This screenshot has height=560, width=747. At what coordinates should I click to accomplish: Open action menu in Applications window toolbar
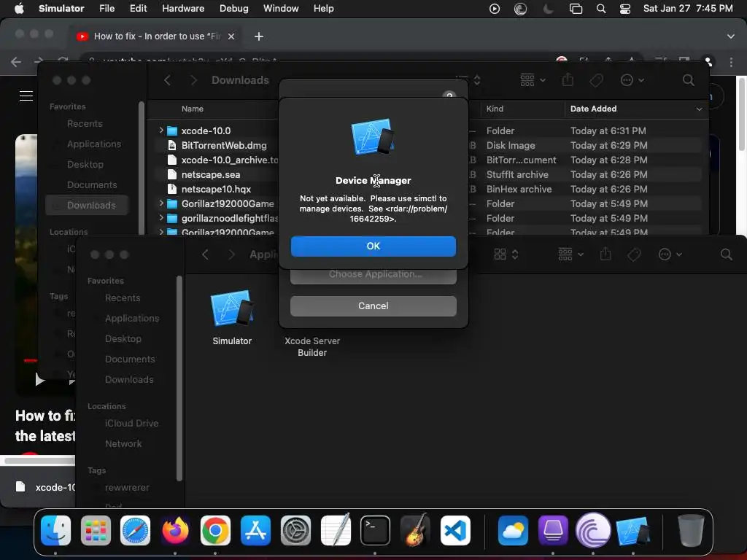[x=670, y=254]
